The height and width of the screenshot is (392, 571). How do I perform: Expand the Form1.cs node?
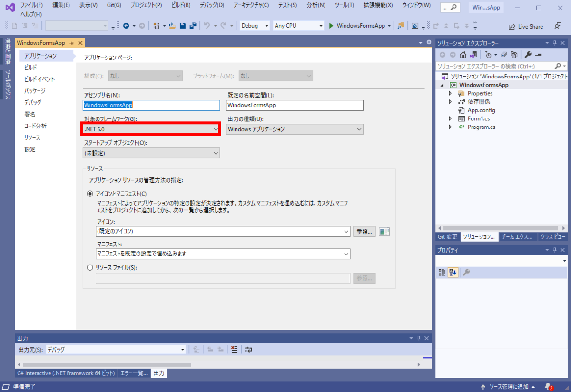click(x=450, y=118)
